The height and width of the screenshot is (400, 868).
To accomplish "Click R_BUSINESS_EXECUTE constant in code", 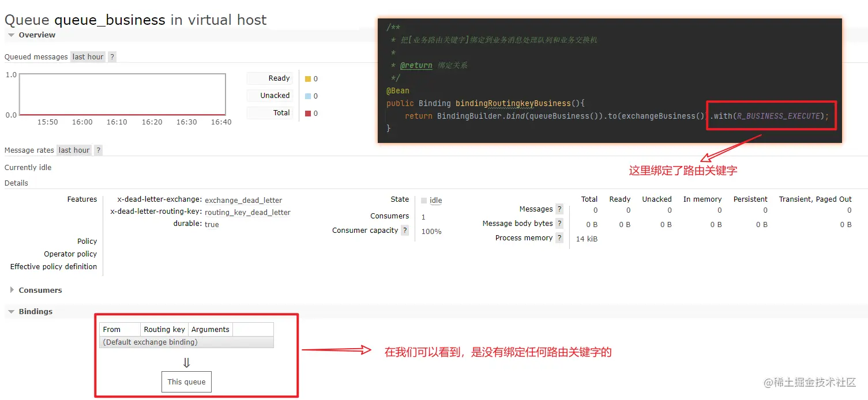I will (x=779, y=116).
